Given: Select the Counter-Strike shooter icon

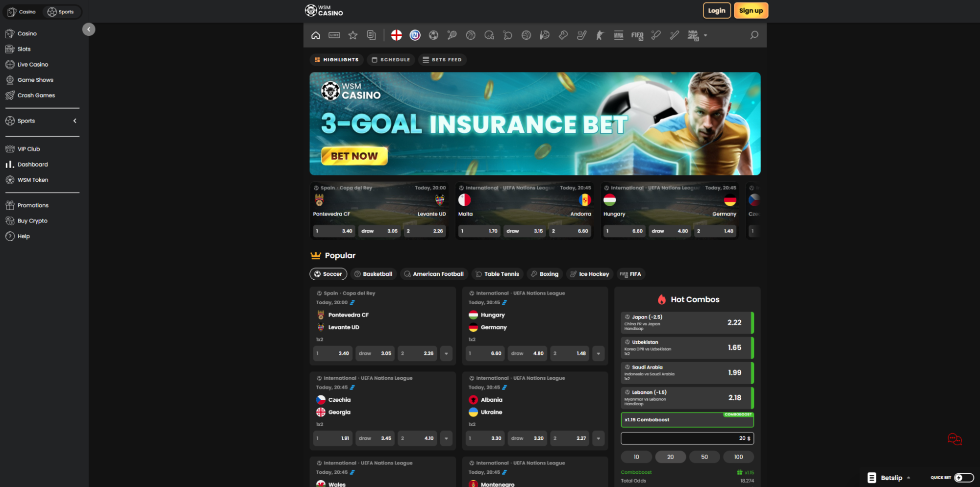Looking at the screenshot, I should (x=600, y=35).
